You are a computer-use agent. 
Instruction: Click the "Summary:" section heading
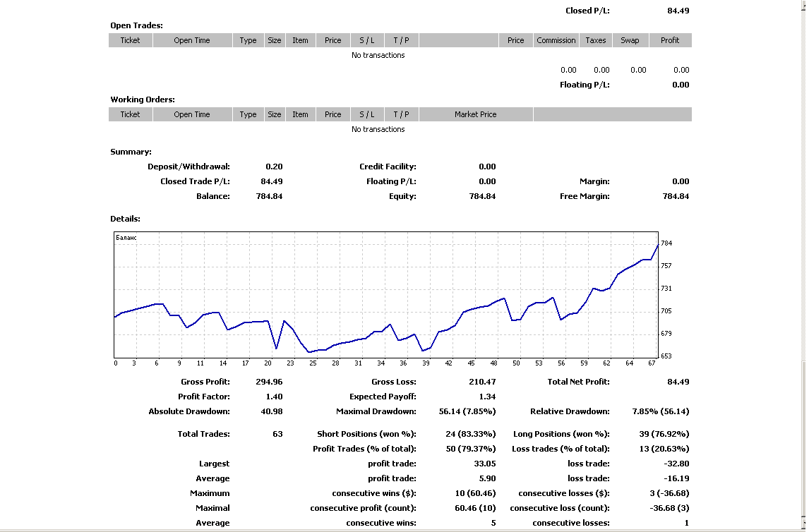point(131,152)
